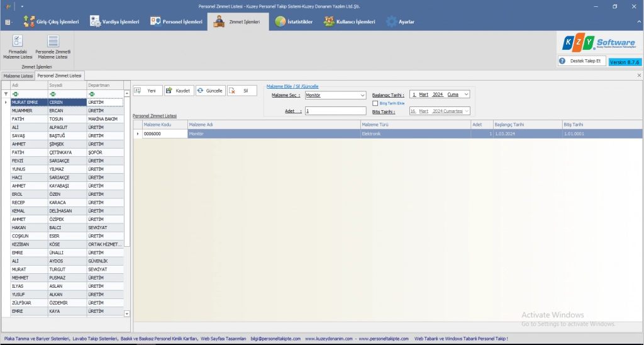Viewport: 644px width, 345px height.
Task: Open the Başlangıç Tarihi date picker
Action: tap(465, 94)
